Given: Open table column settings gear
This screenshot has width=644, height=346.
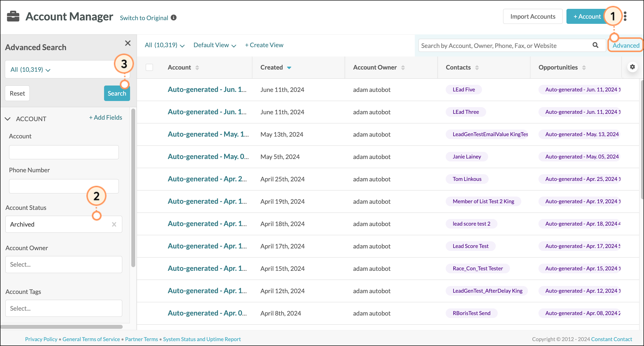Looking at the screenshot, I should (x=632, y=67).
